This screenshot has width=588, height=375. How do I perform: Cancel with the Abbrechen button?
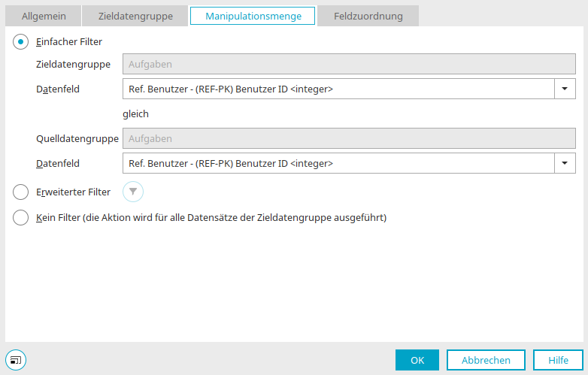[x=486, y=360]
